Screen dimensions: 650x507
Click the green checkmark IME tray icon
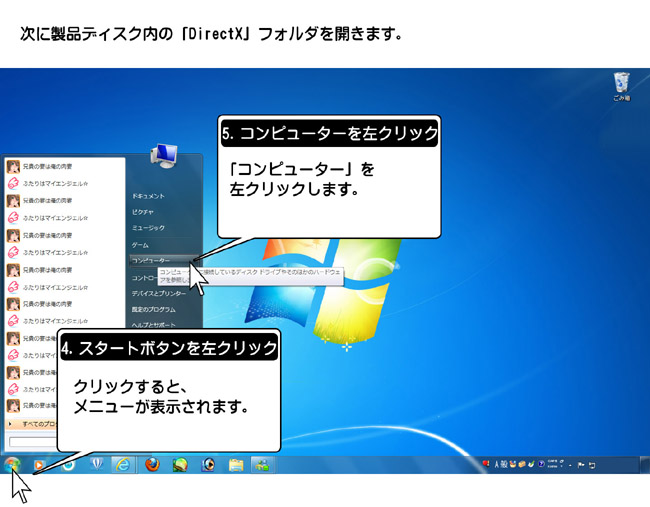[x=531, y=464]
